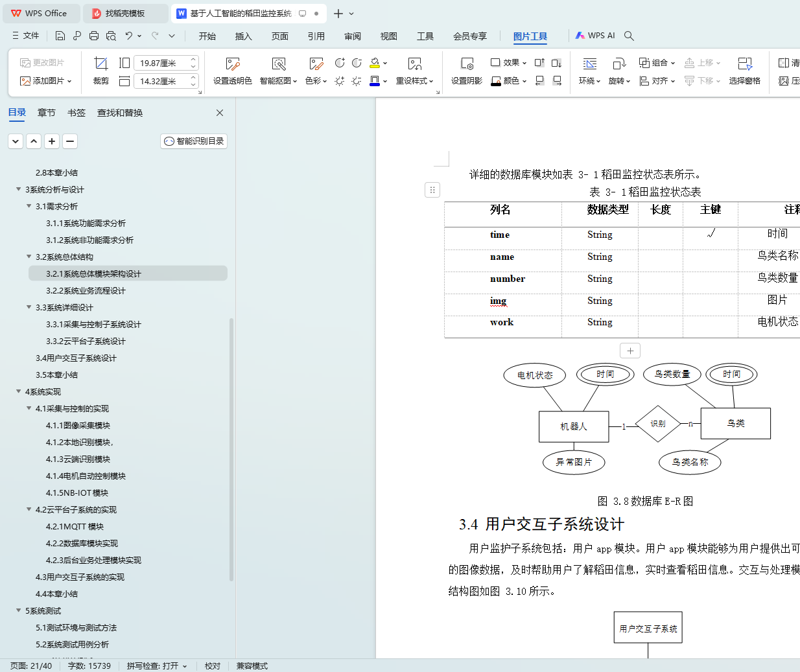
Task: Collapse the 3.1需求分析 tree node
Action: (29, 206)
